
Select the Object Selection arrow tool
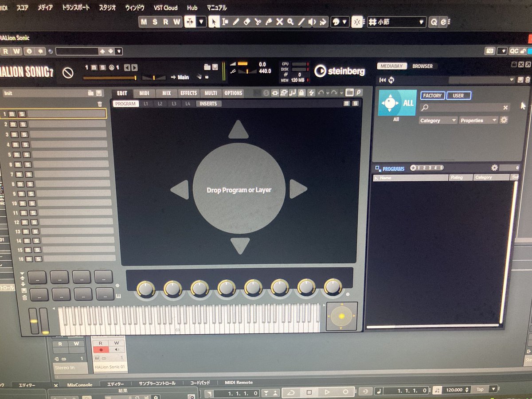(214, 22)
